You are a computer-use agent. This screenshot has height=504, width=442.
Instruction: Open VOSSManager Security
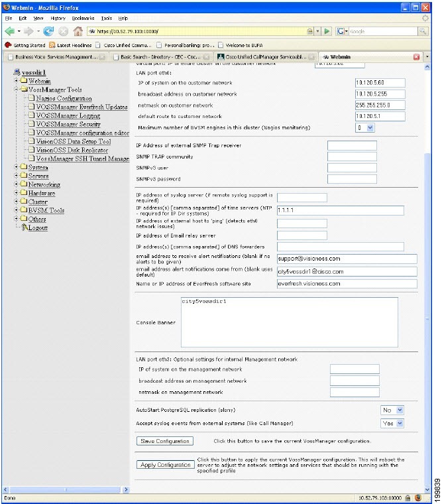tap(68, 124)
